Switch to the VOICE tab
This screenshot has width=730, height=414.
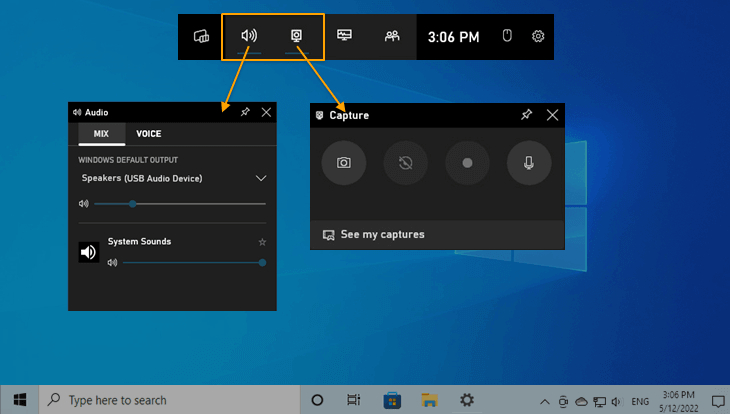[x=149, y=134]
